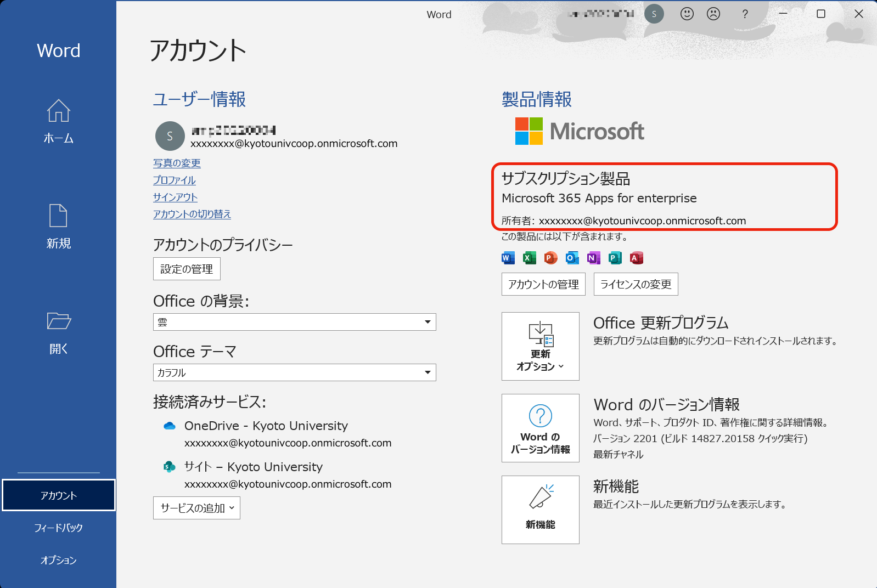Click the アカウントの管理 button
877x588 pixels.
pyautogui.click(x=543, y=284)
